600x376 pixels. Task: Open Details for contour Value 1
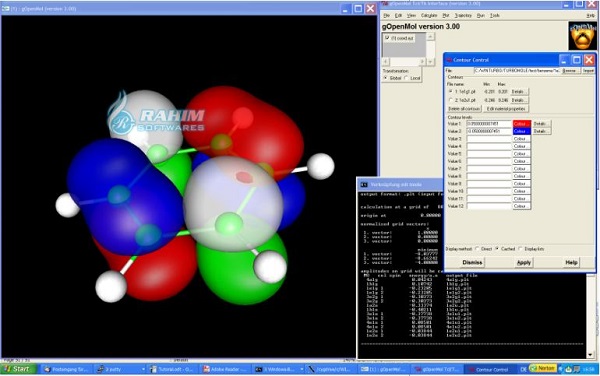[541, 124]
